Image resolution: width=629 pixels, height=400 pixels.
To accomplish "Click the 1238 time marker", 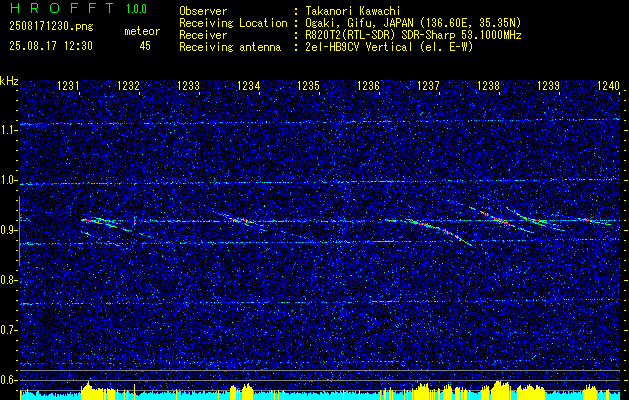I will 488,85.
